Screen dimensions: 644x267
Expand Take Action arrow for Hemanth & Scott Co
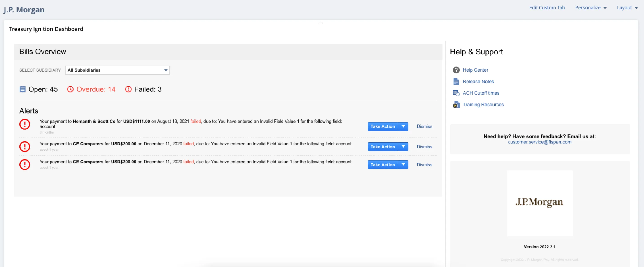click(x=403, y=126)
